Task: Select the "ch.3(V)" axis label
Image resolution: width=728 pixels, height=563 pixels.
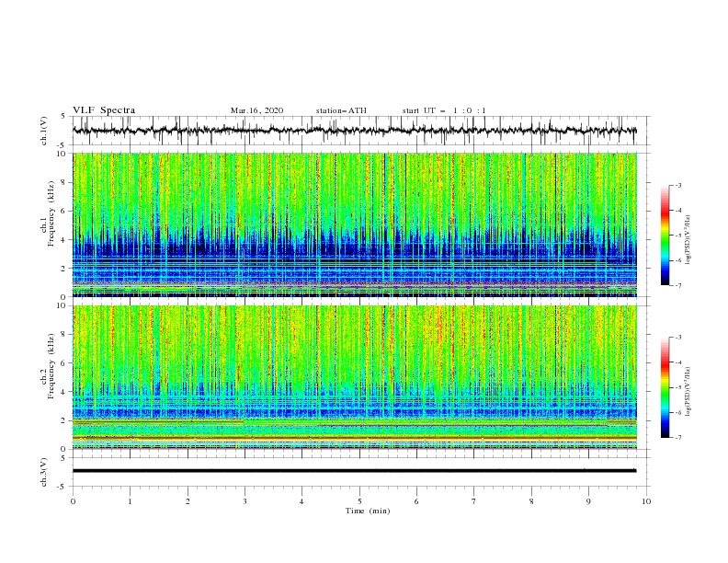Action: 44,472
